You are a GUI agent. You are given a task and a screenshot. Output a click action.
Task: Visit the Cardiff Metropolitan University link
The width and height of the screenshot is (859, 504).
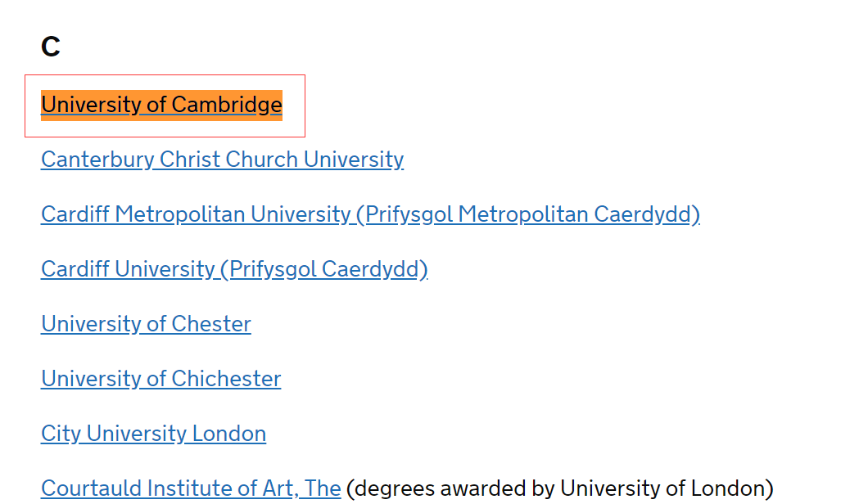click(370, 214)
